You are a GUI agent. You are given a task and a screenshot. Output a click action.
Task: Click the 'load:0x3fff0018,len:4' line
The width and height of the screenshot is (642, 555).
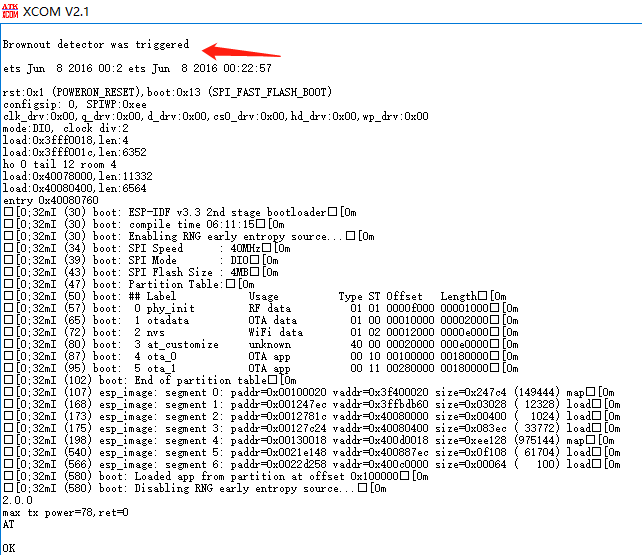66,140
